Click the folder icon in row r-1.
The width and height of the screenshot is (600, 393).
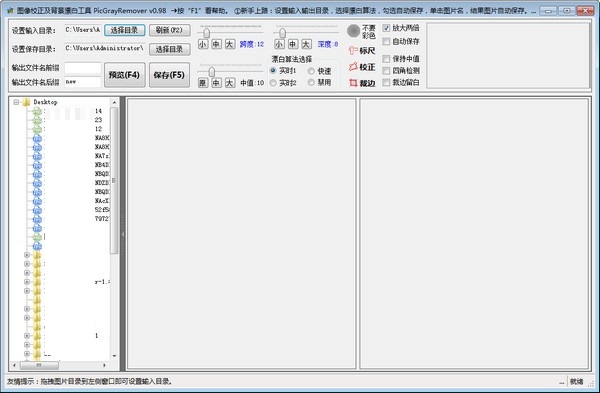(37, 282)
